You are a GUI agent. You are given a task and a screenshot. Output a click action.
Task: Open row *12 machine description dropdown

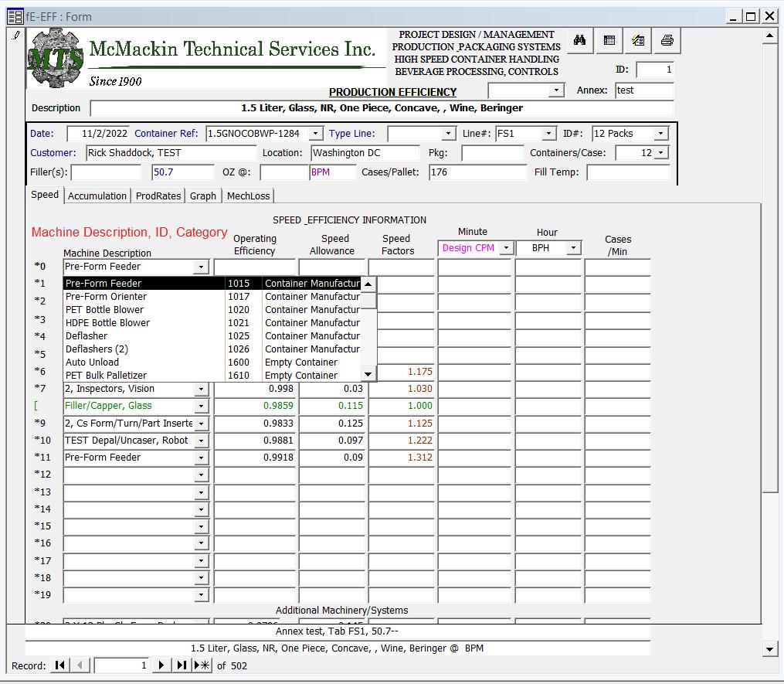[201, 475]
